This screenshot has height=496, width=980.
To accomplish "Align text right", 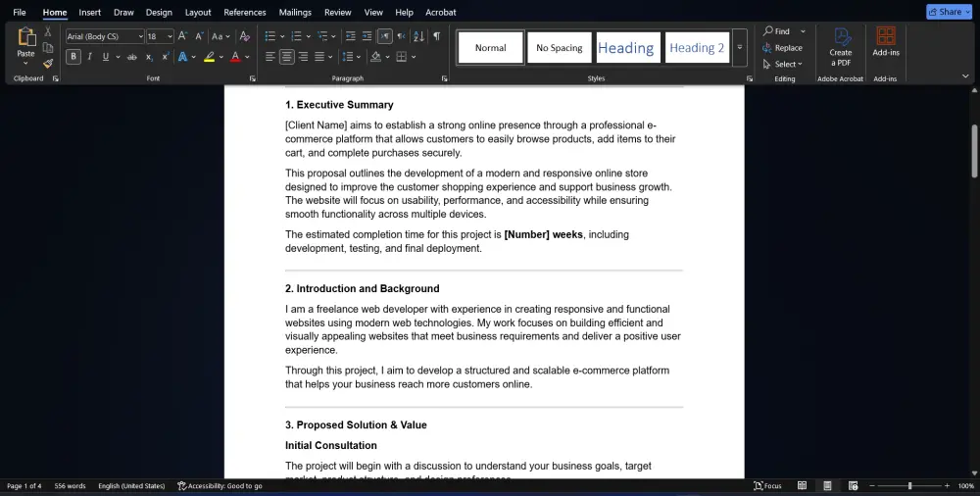I will point(303,57).
